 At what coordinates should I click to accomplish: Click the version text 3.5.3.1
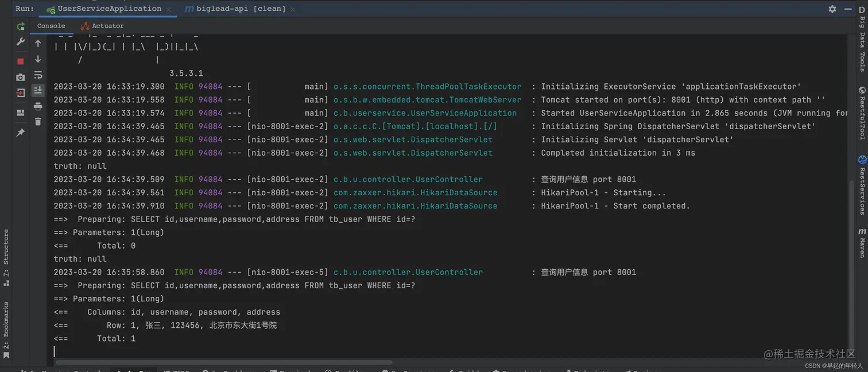point(186,73)
